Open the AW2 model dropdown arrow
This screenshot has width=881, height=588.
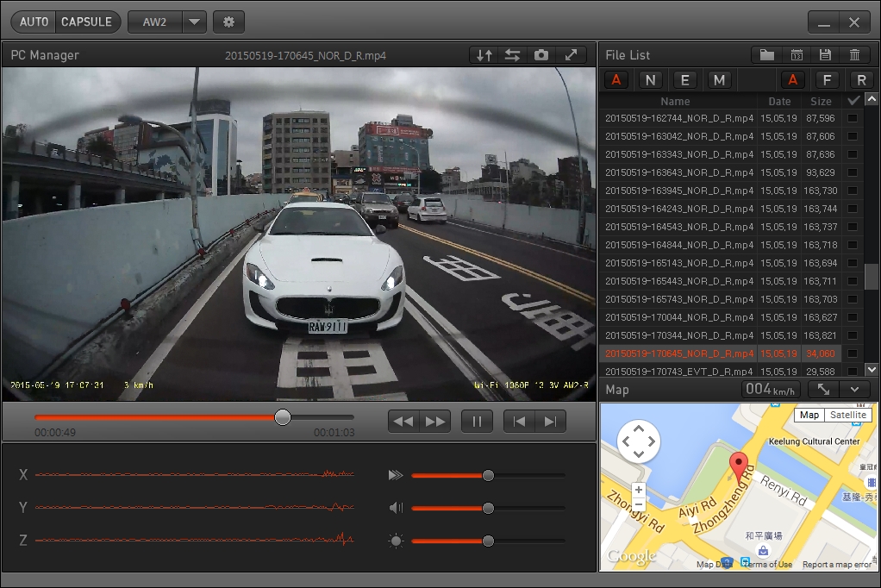195,22
